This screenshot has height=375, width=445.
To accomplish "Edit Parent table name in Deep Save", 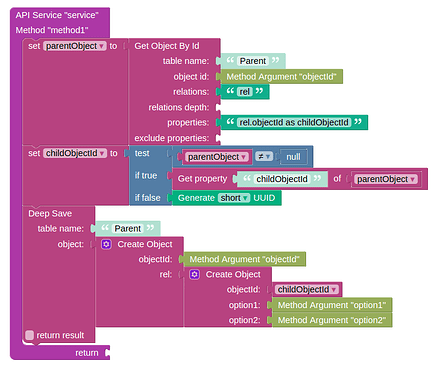I will coord(128,228).
